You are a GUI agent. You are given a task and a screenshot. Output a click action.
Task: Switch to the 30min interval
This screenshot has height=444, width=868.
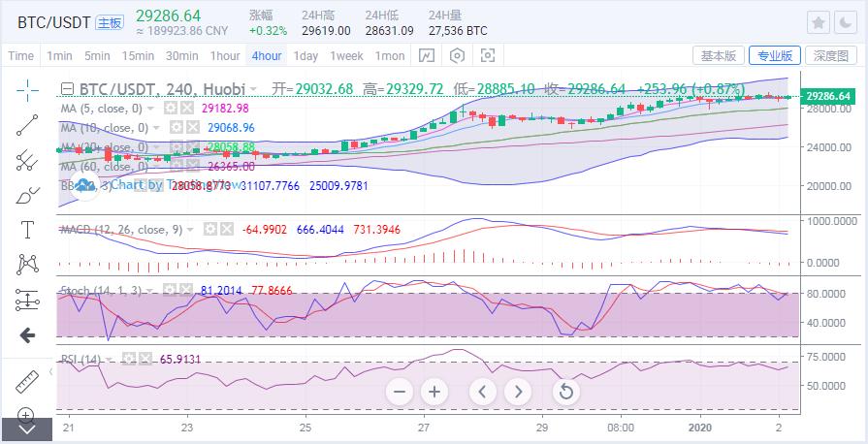(181, 56)
